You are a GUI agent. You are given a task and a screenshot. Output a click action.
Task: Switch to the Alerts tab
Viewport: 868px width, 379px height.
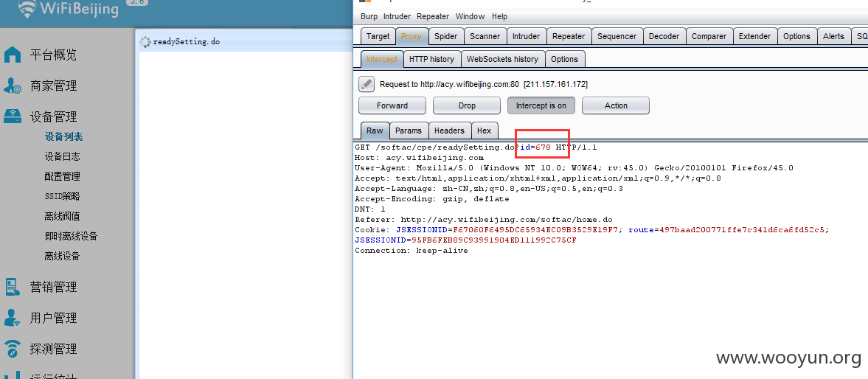tap(833, 37)
